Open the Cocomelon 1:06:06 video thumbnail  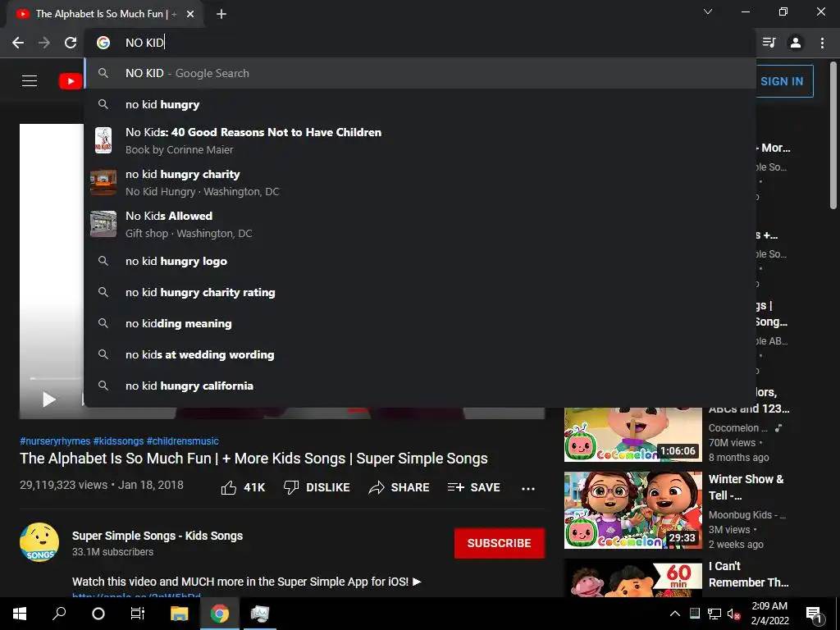(x=632, y=435)
